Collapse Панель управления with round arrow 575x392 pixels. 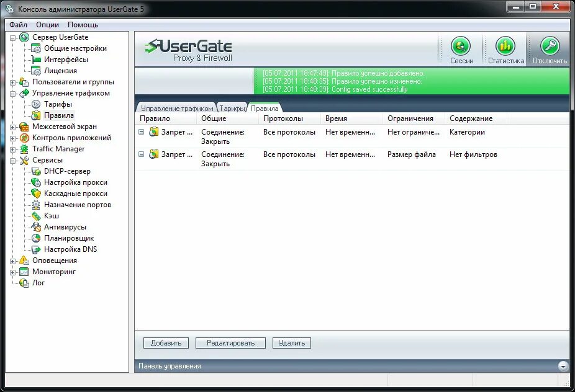coord(563,365)
